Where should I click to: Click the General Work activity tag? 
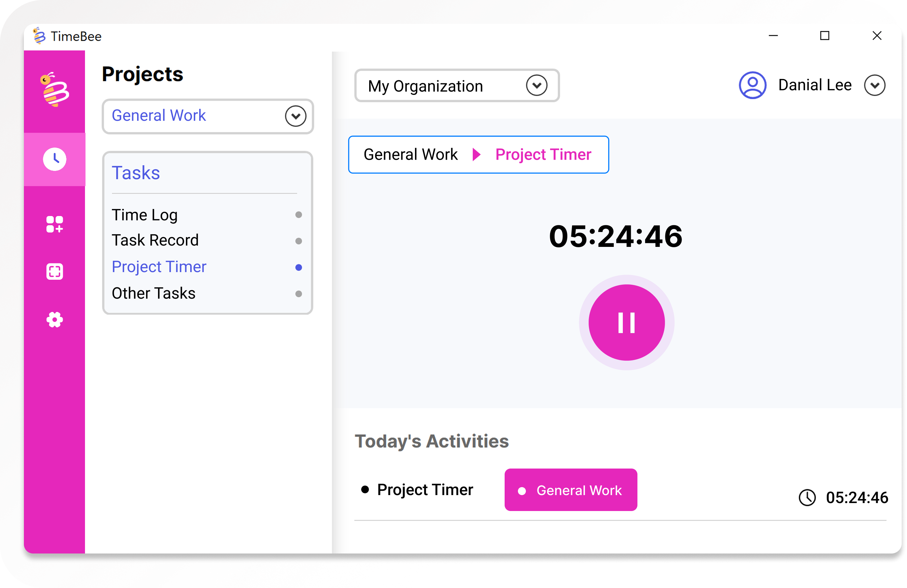[x=570, y=490]
